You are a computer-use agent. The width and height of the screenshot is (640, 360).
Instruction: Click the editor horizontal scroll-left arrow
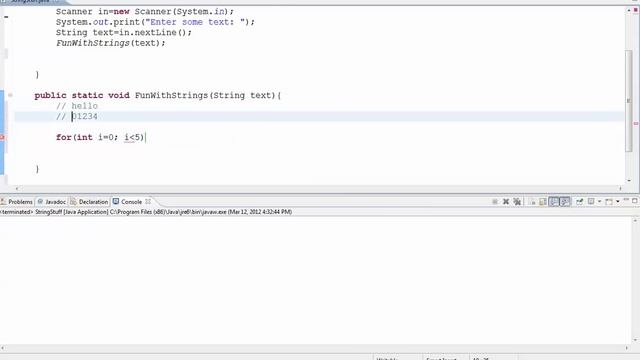pos(16,189)
